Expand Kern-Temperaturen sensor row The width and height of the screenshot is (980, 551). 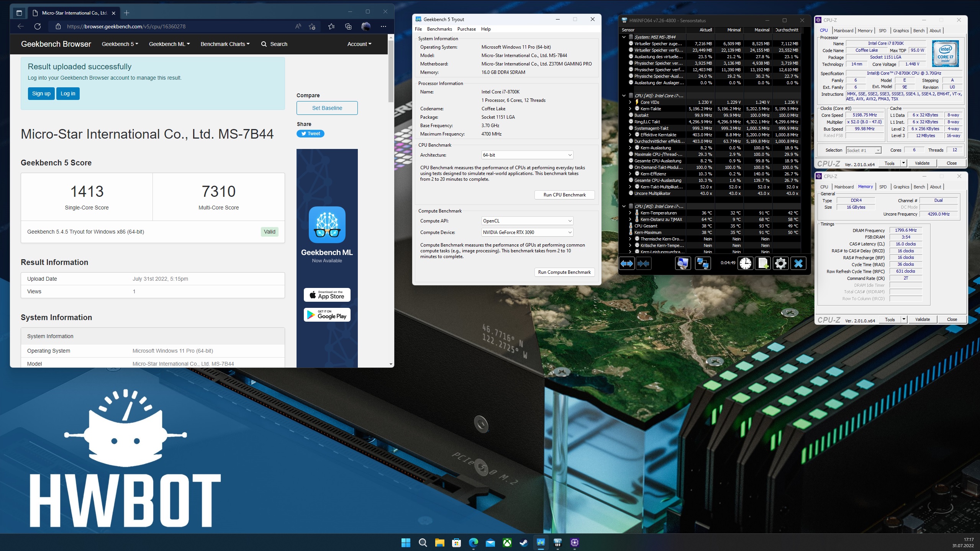pos(630,213)
